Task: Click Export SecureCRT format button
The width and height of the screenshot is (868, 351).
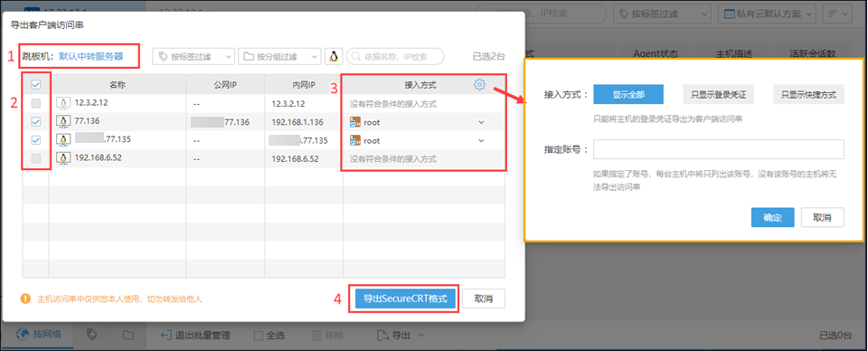Action: (x=405, y=299)
